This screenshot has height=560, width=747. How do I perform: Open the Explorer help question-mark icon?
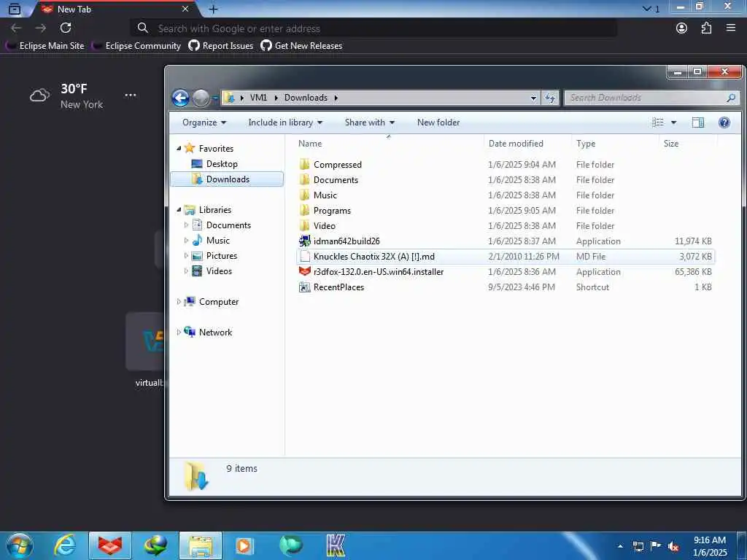point(724,122)
